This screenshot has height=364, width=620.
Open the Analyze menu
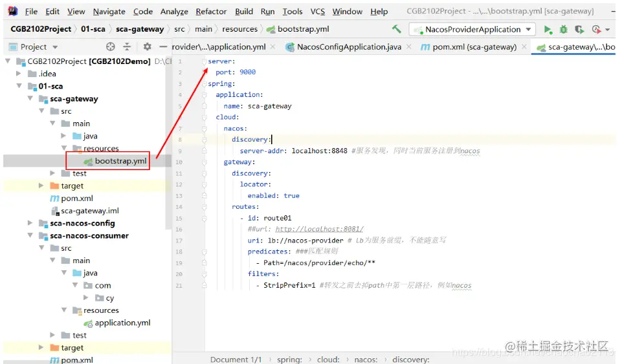pos(174,12)
